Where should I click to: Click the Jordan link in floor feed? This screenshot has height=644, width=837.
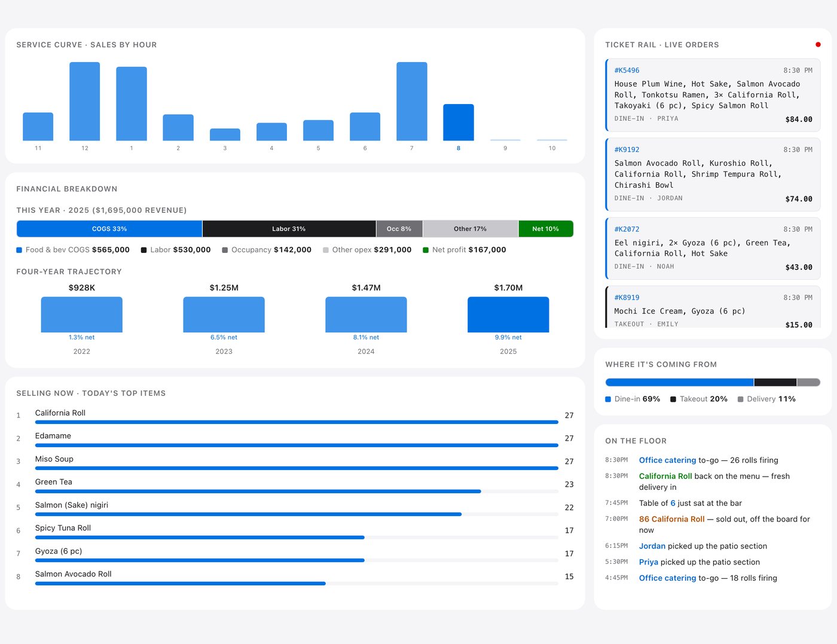point(652,547)
